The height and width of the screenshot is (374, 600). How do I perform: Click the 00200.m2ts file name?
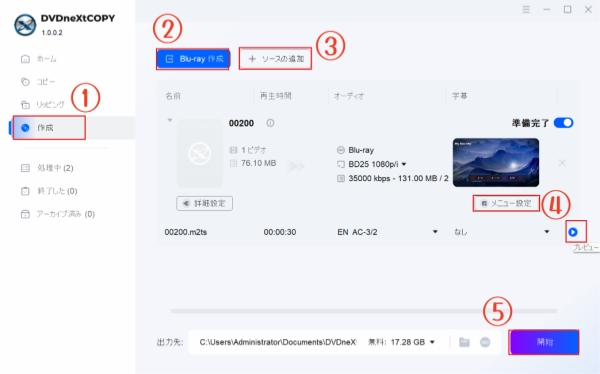click(x=186, y=232)
